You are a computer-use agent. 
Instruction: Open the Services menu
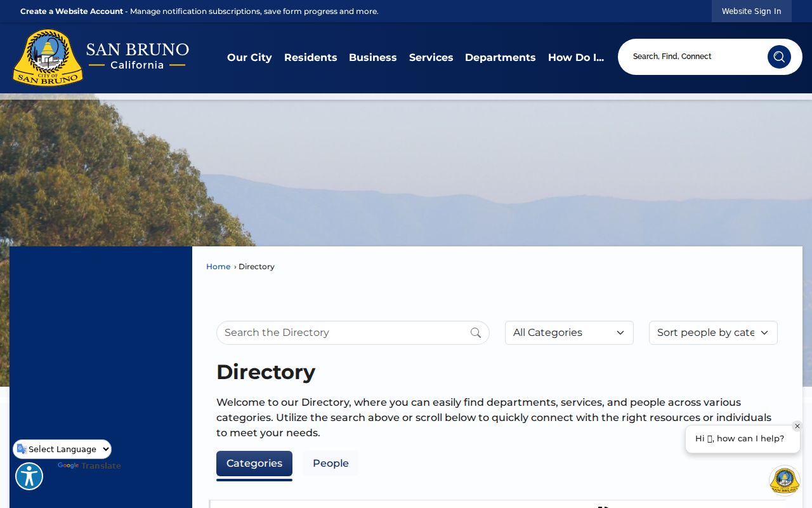431,57
